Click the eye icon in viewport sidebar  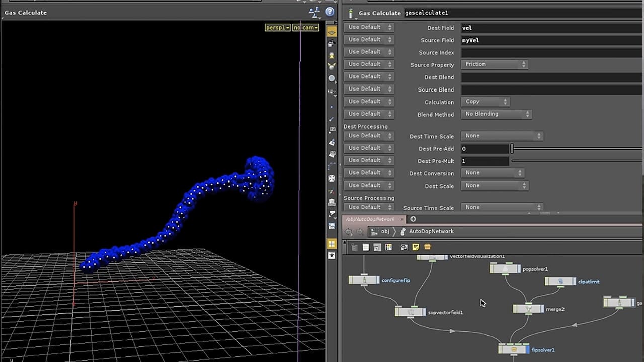(x=332, y=256)
